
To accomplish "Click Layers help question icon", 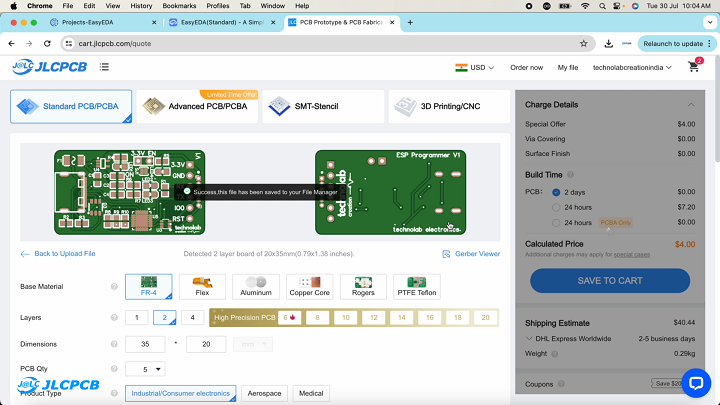I will pos(114,317).
